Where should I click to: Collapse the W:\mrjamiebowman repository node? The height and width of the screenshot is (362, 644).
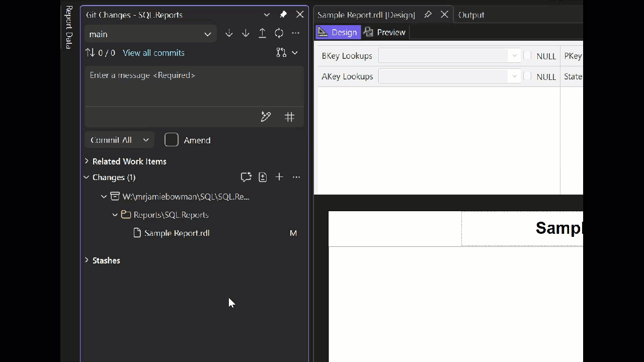[104, 197]
